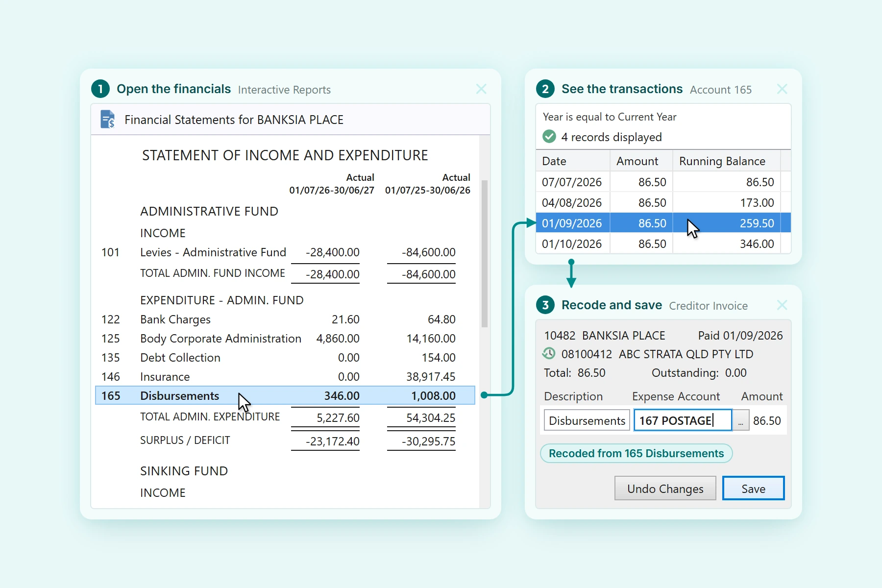Select the 01/09/2026 transaction row
This screenshot has height=588, width=882.
[663, 223]
